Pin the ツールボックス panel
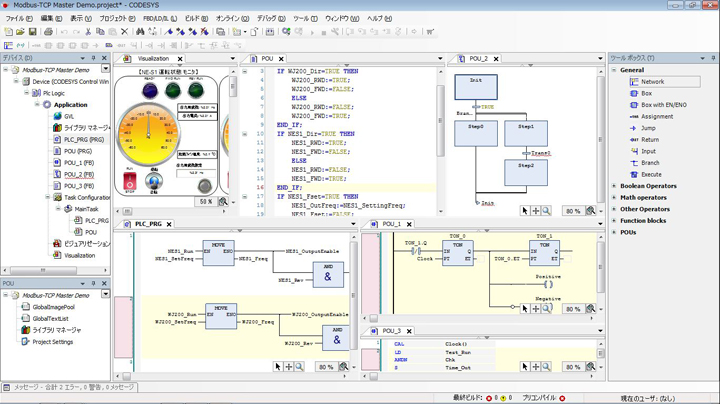Screen dimensions: 720x404 point(713,58)
